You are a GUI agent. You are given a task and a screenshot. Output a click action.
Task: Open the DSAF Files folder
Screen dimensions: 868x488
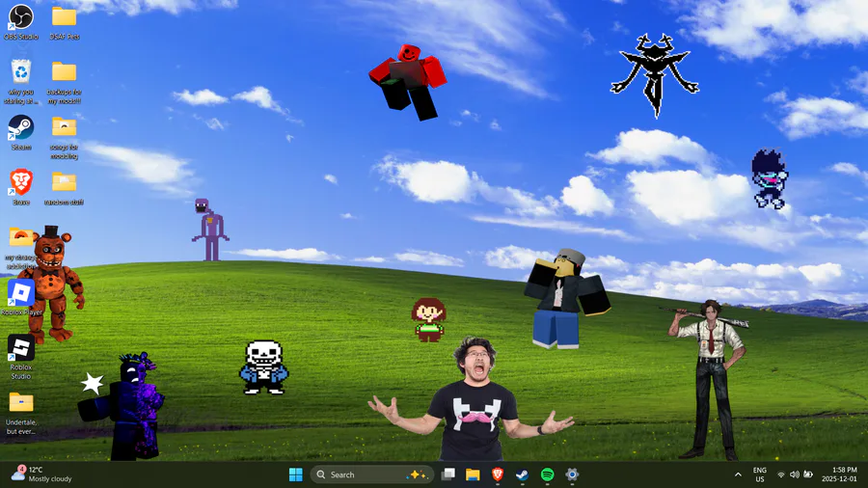tap(65, 22)
